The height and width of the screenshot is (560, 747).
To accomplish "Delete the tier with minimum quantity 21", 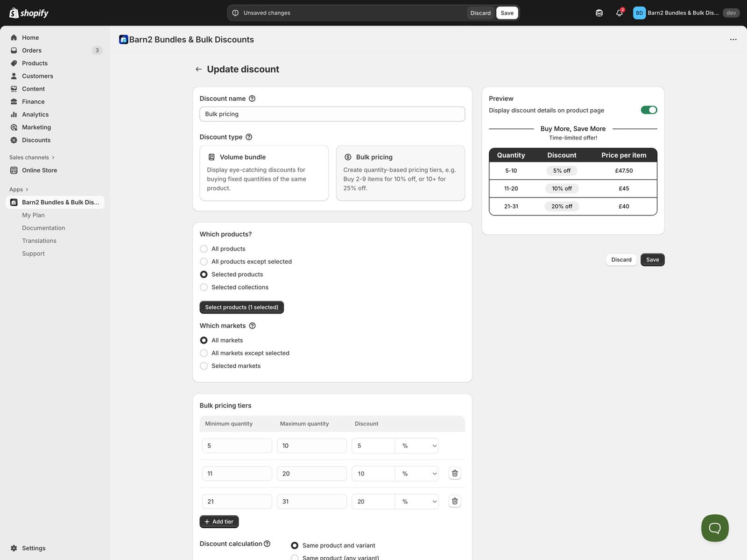I will [455, 501].
